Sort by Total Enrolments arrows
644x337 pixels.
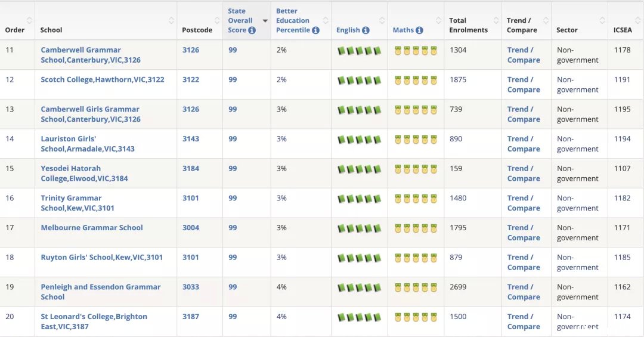(496, 20)
